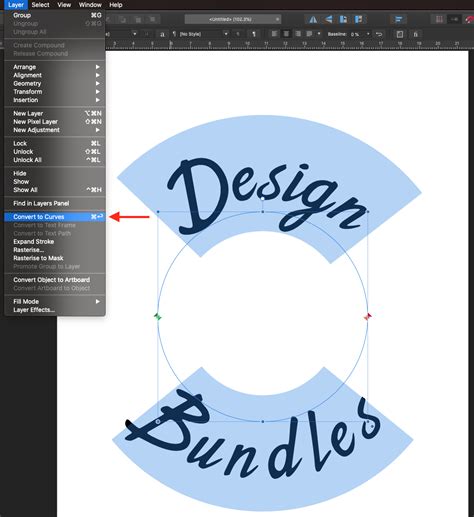This screenshot has width=474, height=517.
Task: Click the reverse text path icon
Action: 379,34
